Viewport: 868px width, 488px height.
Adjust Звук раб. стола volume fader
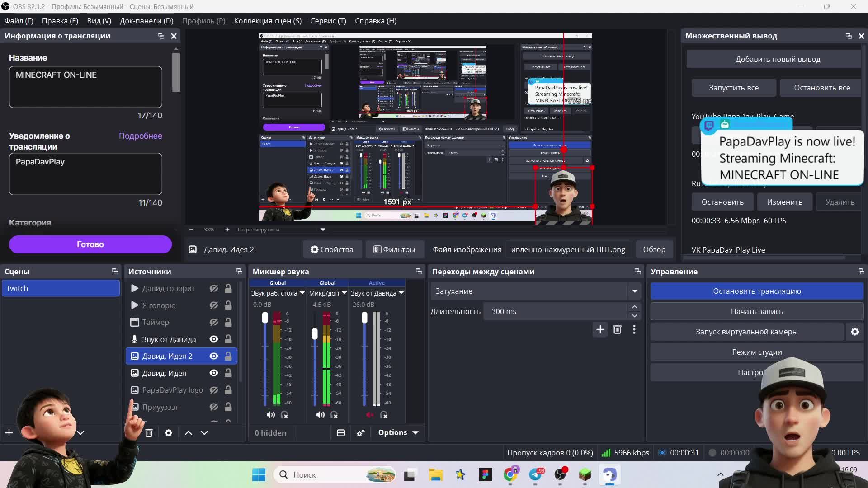(x=265, y=318)
